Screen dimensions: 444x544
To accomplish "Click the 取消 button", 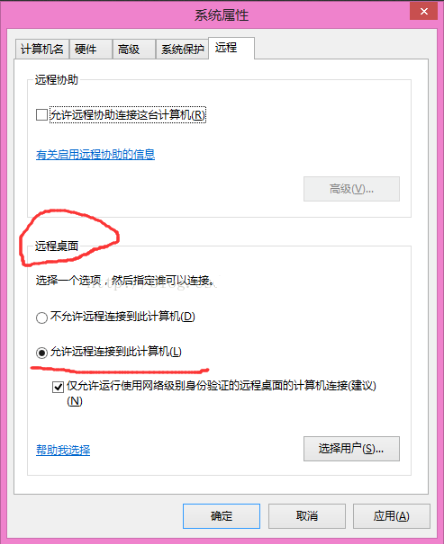I will pos(307,516).
